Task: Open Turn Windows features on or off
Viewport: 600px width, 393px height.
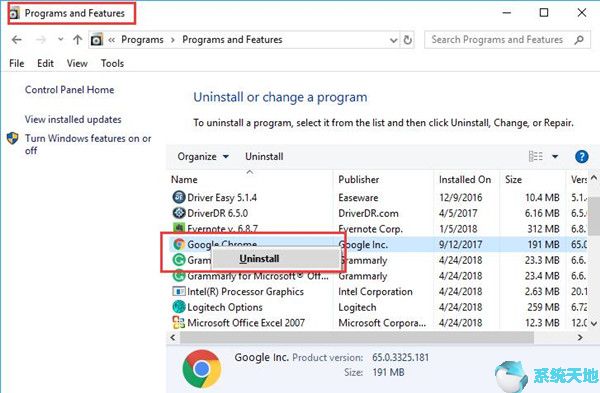Action: tap(88, 144)
